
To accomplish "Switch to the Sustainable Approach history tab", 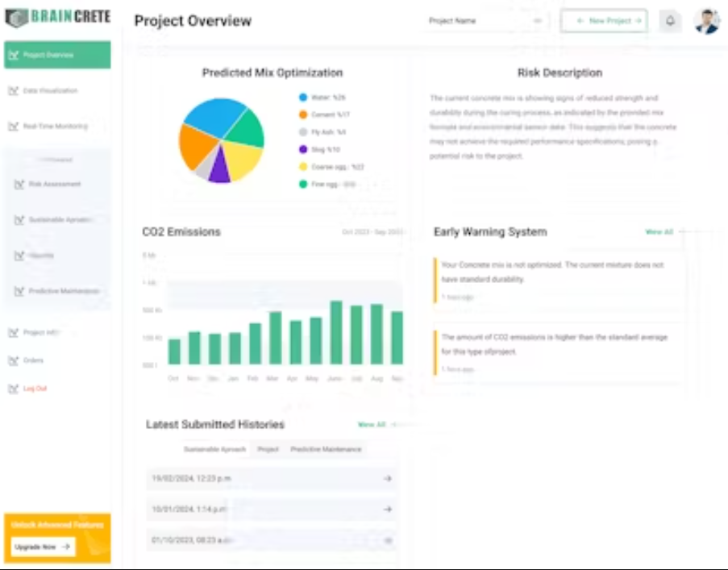I will pos(214,449).
